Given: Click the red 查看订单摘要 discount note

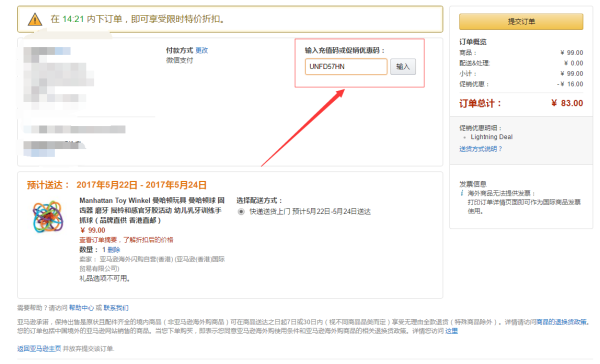Looking at the screenshot, I should [x=126, y=240].
